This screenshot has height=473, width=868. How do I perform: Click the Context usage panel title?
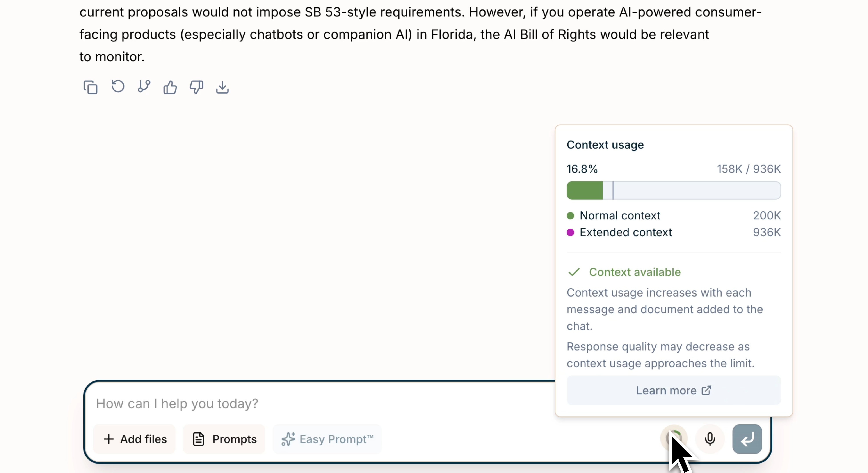pos(605,145)
